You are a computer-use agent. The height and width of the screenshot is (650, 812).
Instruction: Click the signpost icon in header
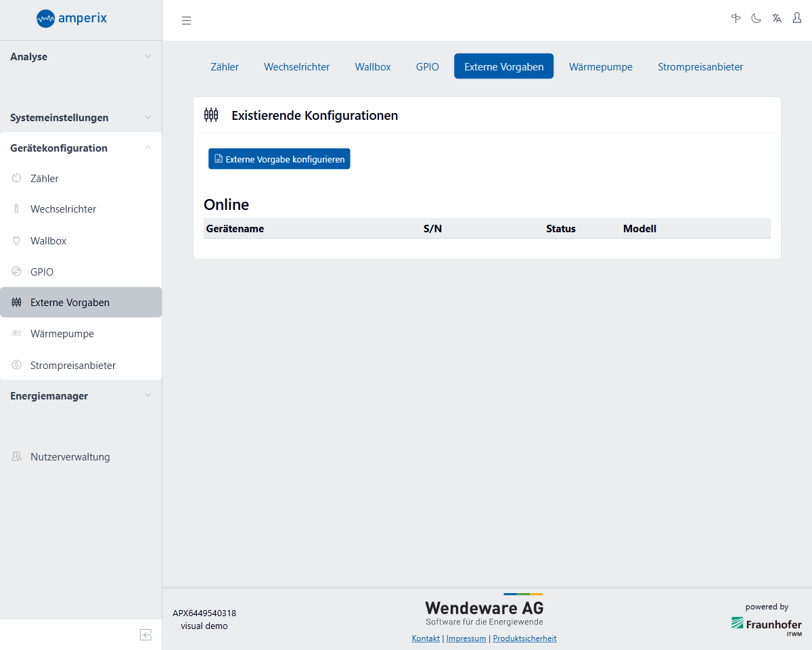point(736,18)
